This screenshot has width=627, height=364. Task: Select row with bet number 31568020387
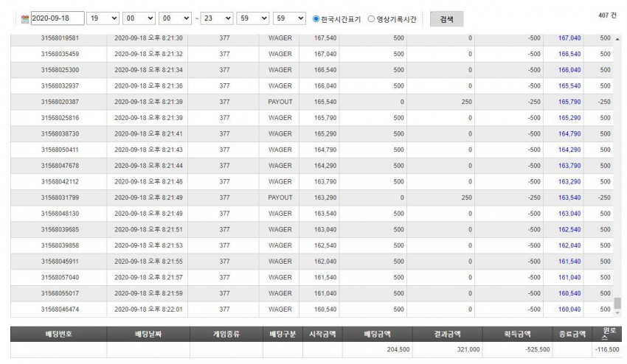tap(312, 102)
